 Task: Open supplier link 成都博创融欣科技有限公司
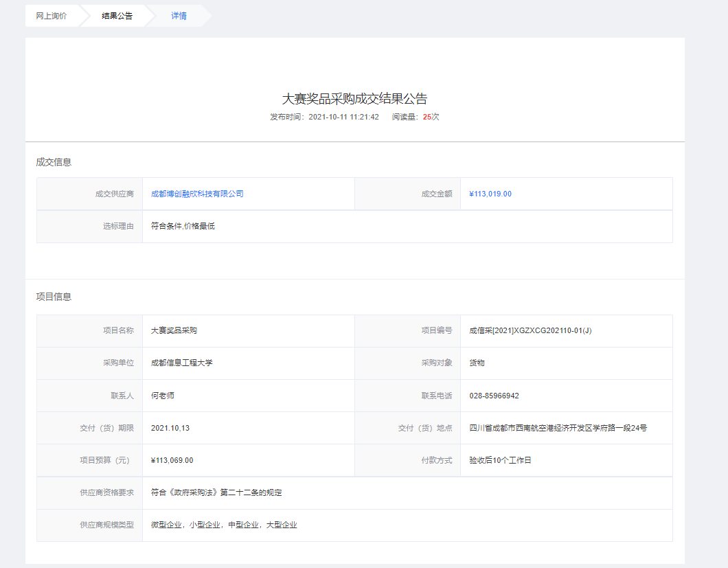pyautogui.click(x=197, y=194)
